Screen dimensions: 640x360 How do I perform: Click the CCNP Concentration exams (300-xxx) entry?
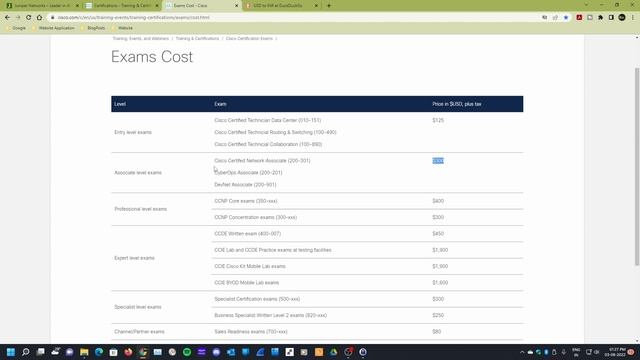tap(256, 218)
